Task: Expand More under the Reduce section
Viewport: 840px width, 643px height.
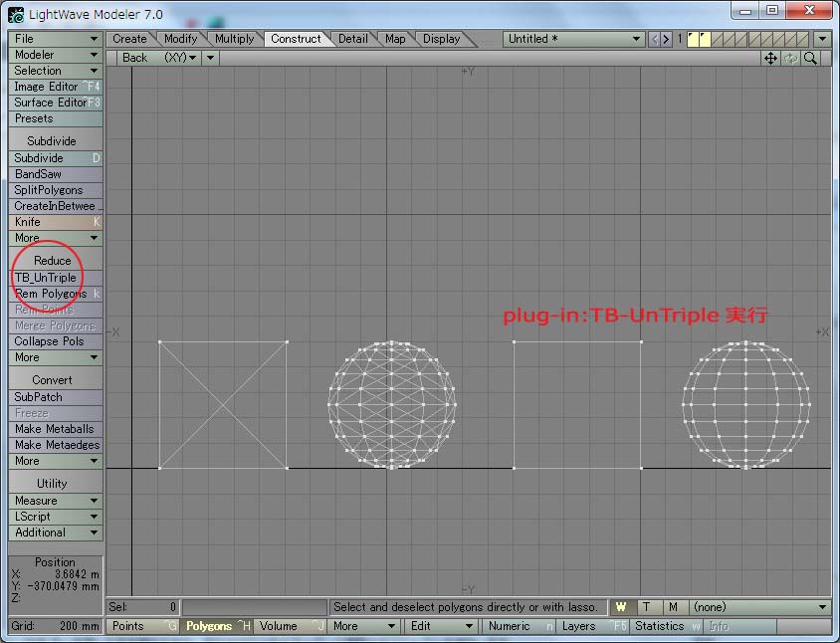Action: [x=56, y=357]
